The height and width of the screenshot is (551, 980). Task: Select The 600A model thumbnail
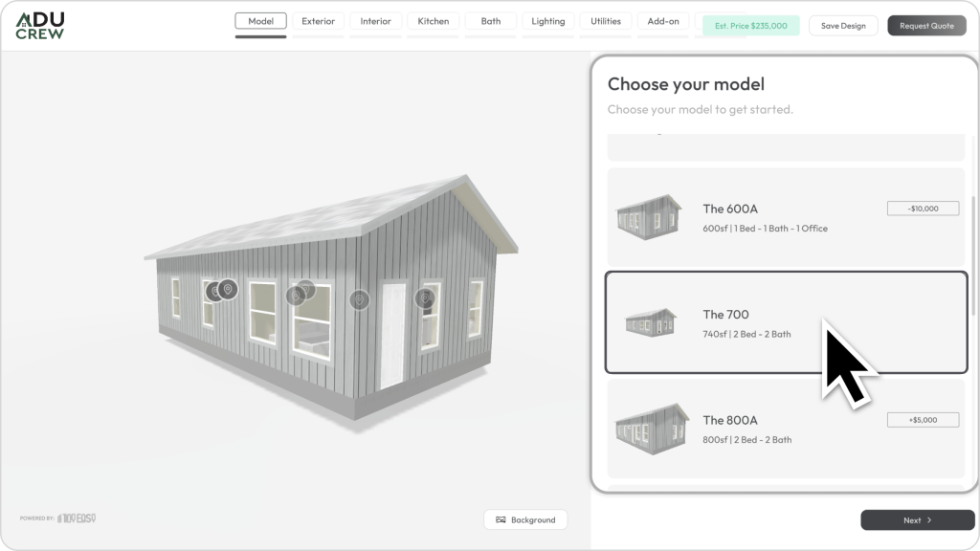(x=649, y=218)
